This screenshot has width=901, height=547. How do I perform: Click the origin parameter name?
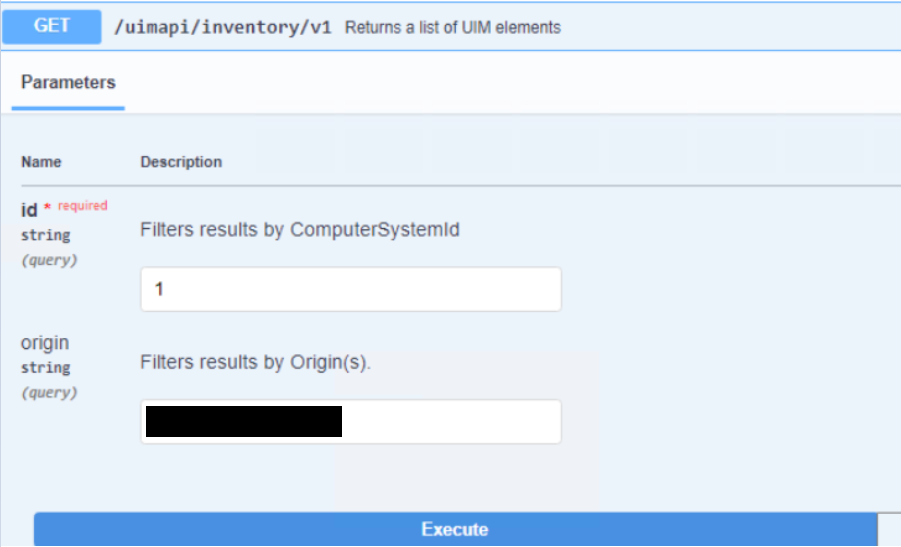coord(45,343)
